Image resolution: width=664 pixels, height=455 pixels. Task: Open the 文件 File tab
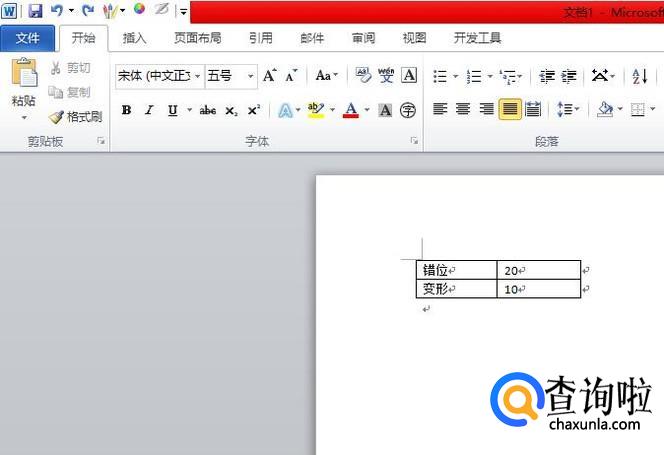coord(28,38)
